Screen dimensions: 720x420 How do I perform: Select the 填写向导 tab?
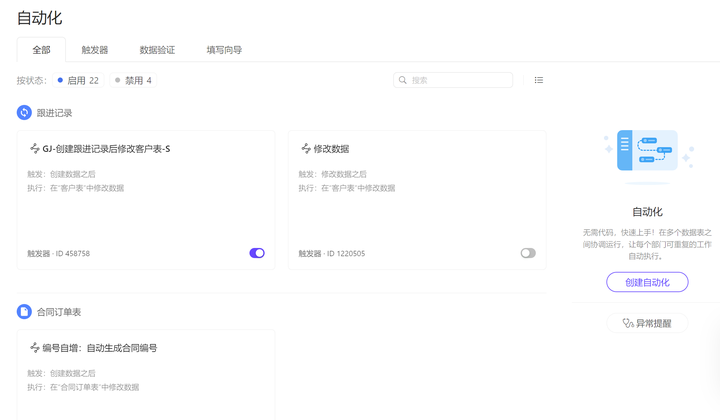point(224,50)
